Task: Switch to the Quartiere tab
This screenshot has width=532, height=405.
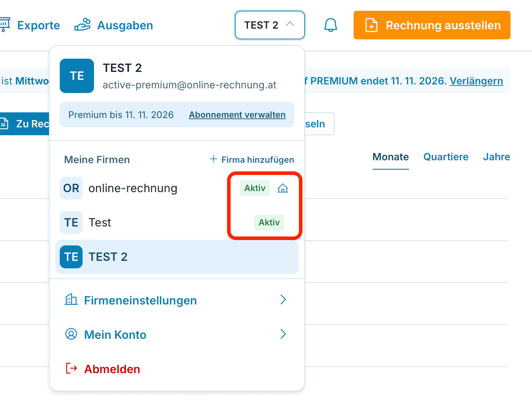Action: [x=446, y=157]
